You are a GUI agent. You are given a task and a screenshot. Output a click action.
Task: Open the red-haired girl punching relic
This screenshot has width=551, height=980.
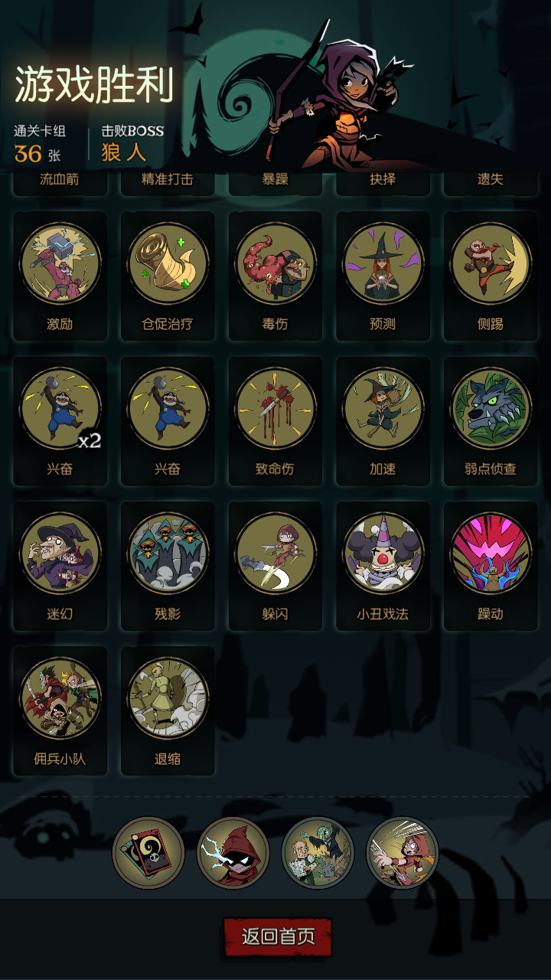point(403,853)
